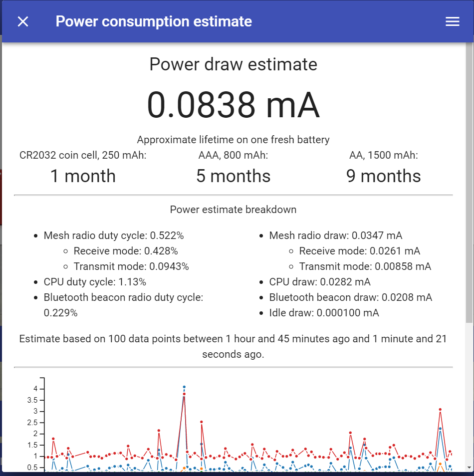Screen dimensions: 474x476
Task: Click the CR2032 coin cell 1 month estimate
Action: tap(83, 176)
